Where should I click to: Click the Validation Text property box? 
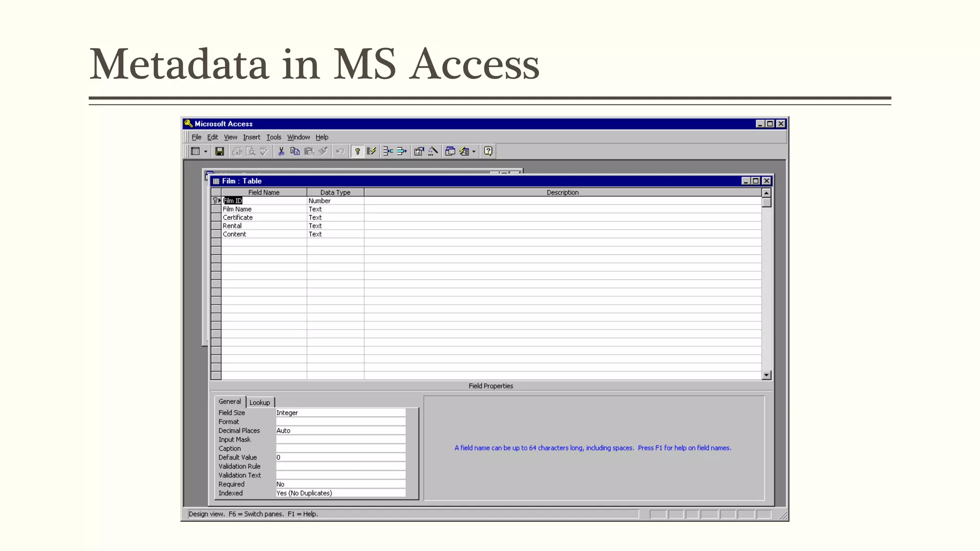[x=341, y=475]
